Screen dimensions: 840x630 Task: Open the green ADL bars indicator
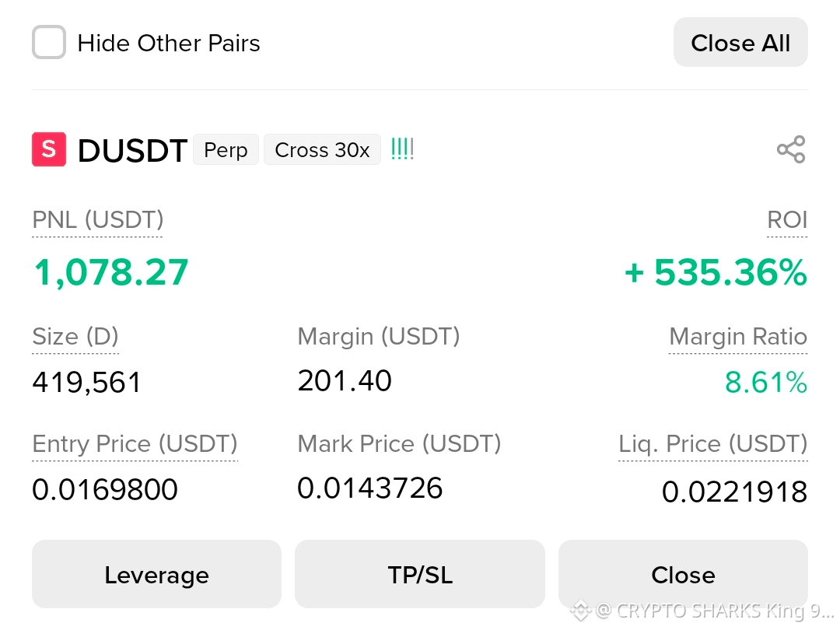(x=402, y=149)
